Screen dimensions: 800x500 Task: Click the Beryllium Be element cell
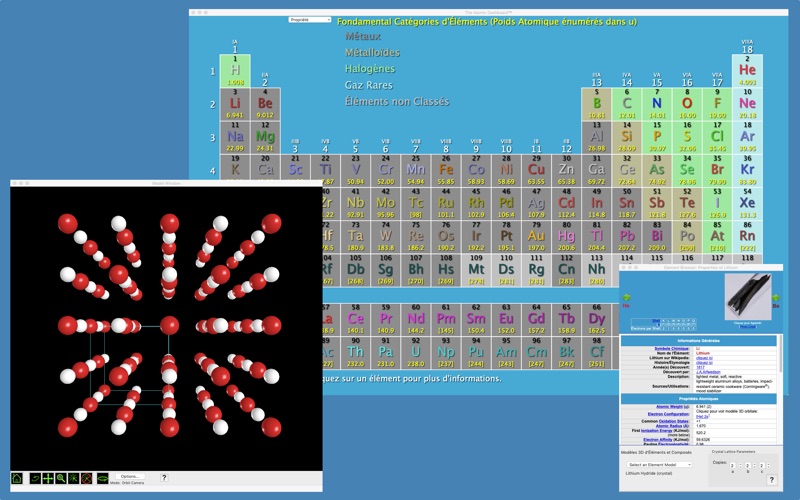pyautogui.click(x=265, y=104)
